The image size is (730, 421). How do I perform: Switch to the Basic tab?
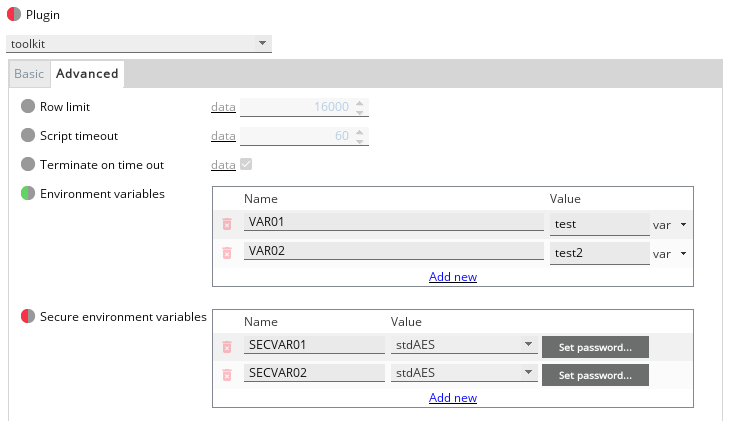[x=29, y=74]
